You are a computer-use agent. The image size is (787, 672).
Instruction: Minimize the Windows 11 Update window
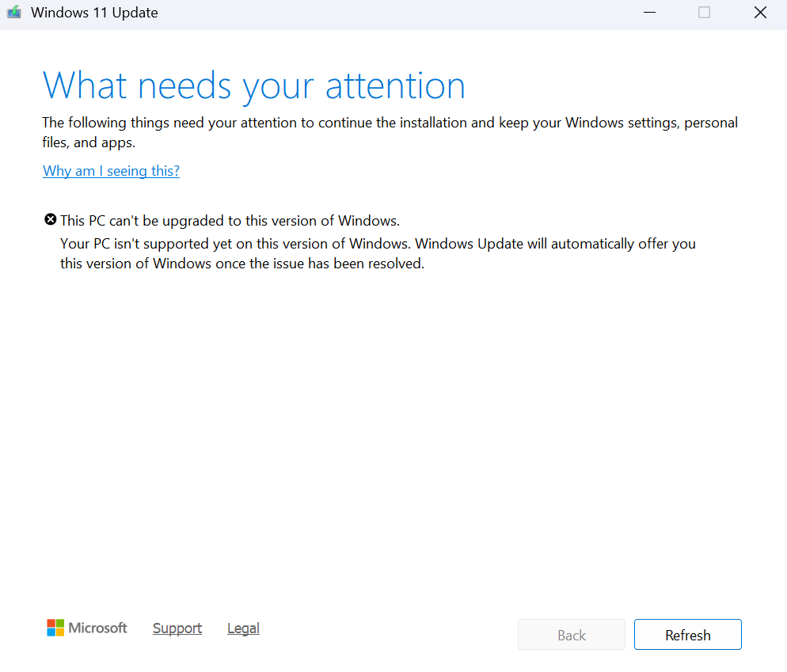click(649, 13)
